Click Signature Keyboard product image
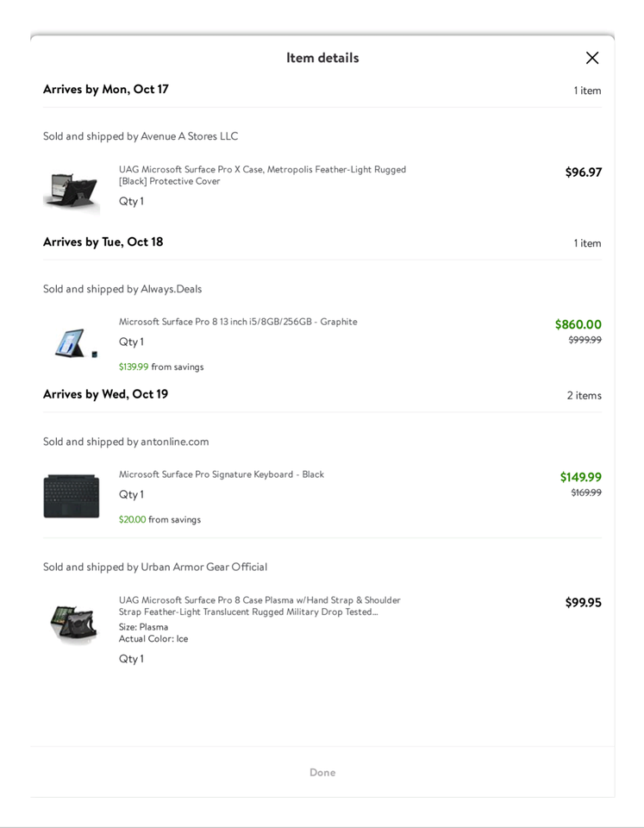The height and width of the screenshot is (828, 644). (x=72, y=496)
